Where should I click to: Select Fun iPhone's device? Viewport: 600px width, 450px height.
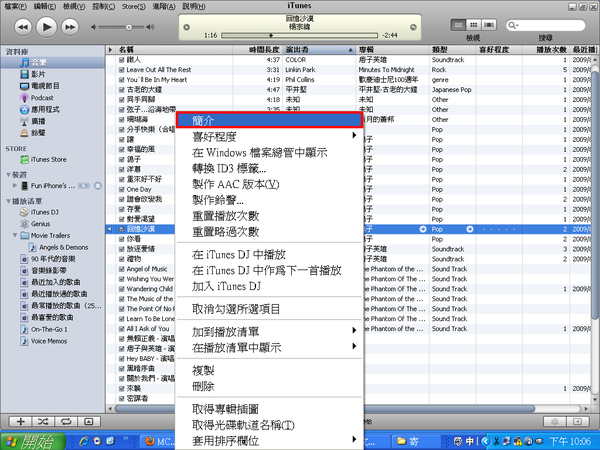[x=53, y=186]
